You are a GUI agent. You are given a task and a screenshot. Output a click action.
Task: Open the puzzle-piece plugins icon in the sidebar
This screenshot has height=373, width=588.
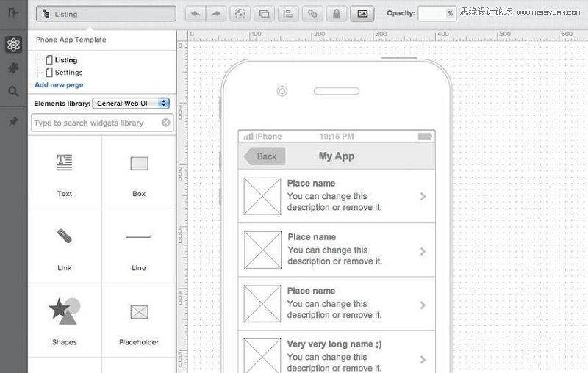click(x=13, y=68)
